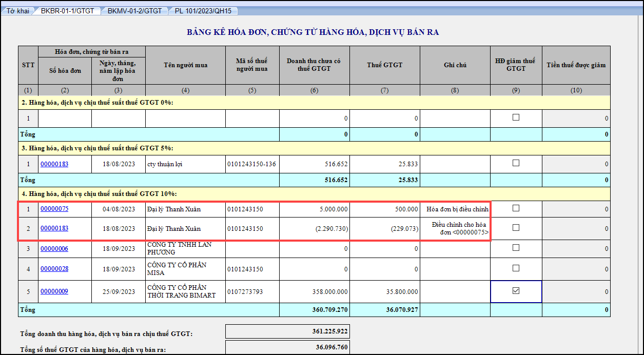
Task: Open invoice link 00000028
Action: coord(54,269)
